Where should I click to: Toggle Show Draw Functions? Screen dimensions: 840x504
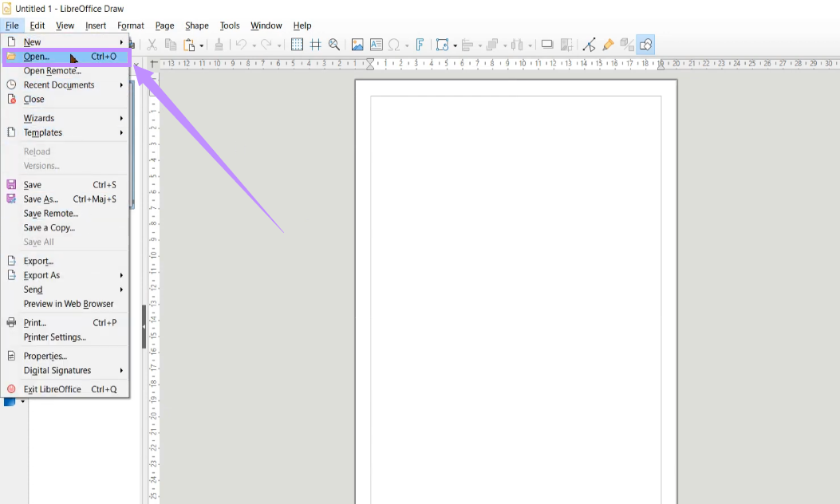tap(646, 44)
